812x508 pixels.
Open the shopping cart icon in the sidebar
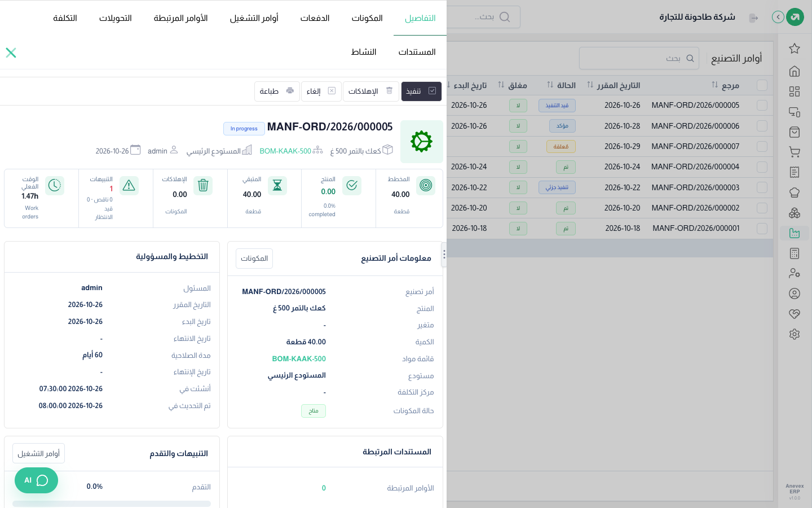(x=795, y=152)
